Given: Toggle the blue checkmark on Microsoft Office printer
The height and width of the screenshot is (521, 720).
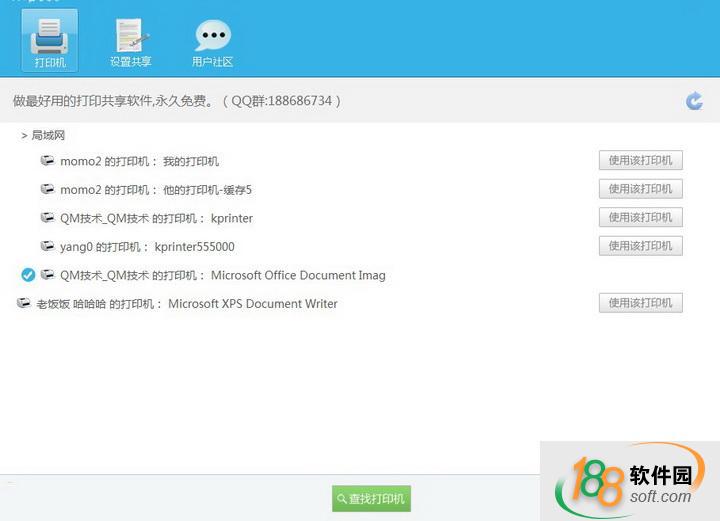Looking at the screenshot, I should 28,275.
